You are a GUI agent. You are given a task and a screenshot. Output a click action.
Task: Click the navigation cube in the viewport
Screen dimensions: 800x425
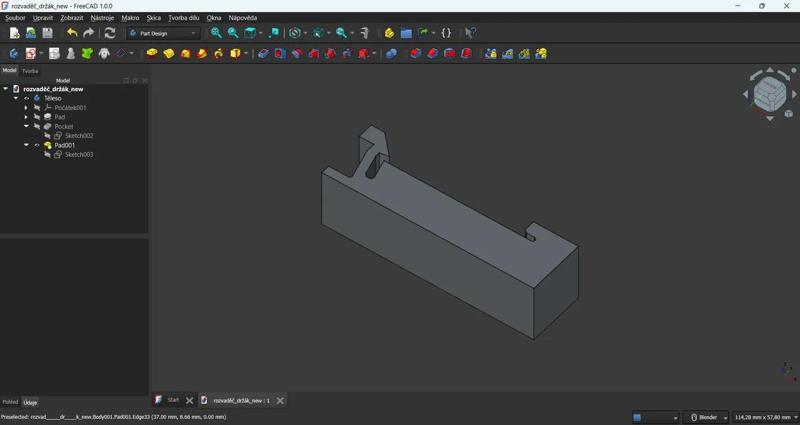(769, 94)
